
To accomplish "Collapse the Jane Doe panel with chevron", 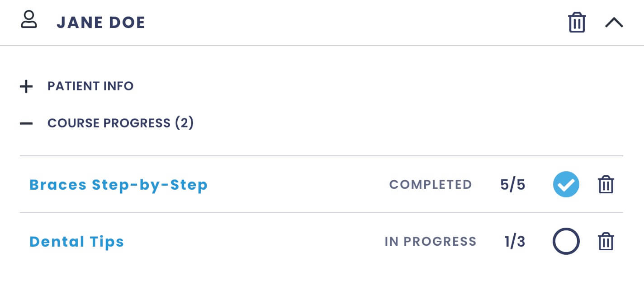I will coord(614,23).
